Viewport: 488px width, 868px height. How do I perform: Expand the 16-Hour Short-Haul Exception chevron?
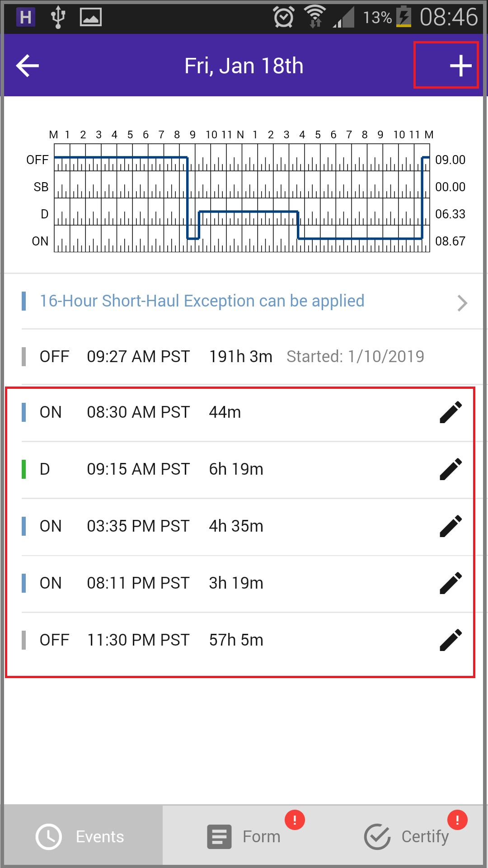(x=462, y=303)
